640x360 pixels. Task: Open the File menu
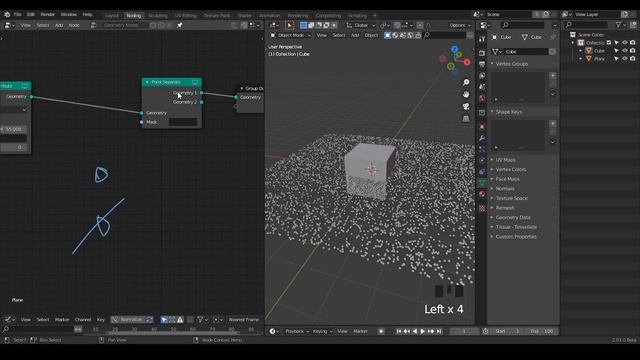(18, 14)
